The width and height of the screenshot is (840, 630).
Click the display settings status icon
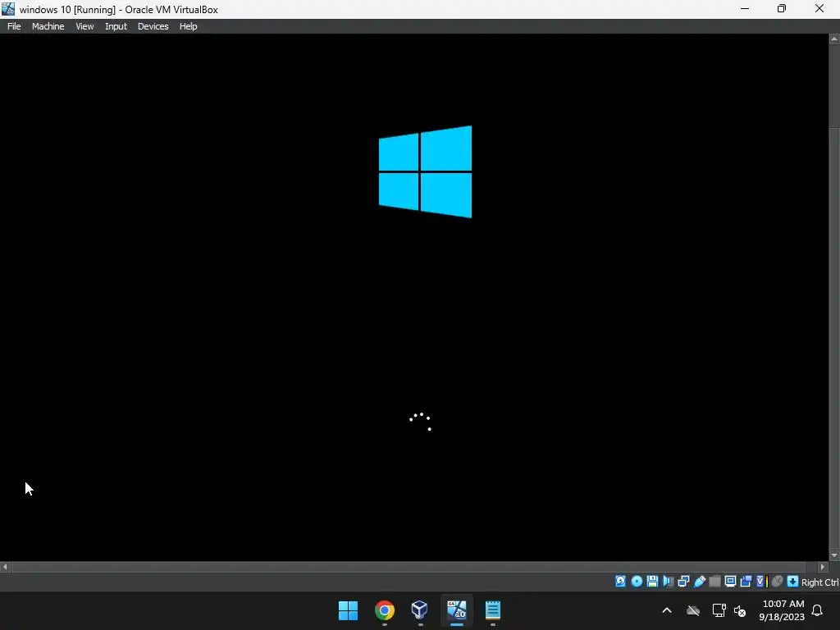[730, 582]
